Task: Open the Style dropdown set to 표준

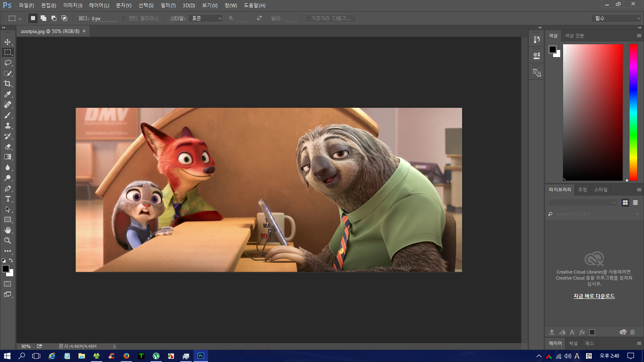Action: 205,18
